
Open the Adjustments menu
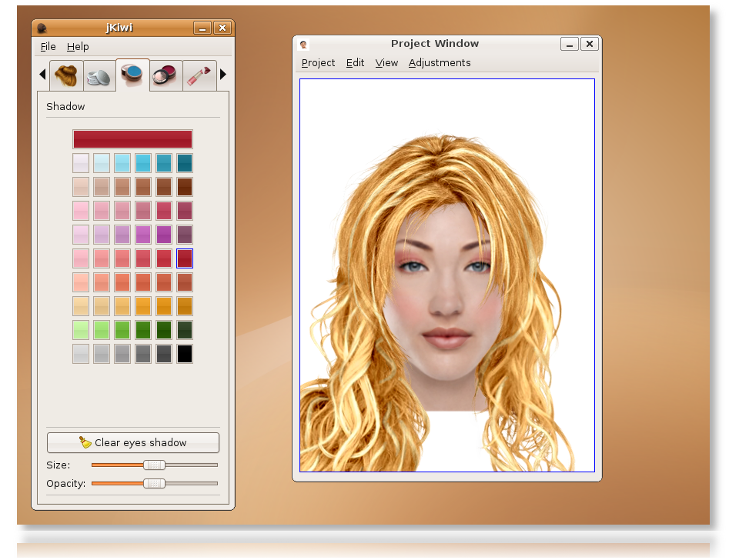click(x=440, y=62)
